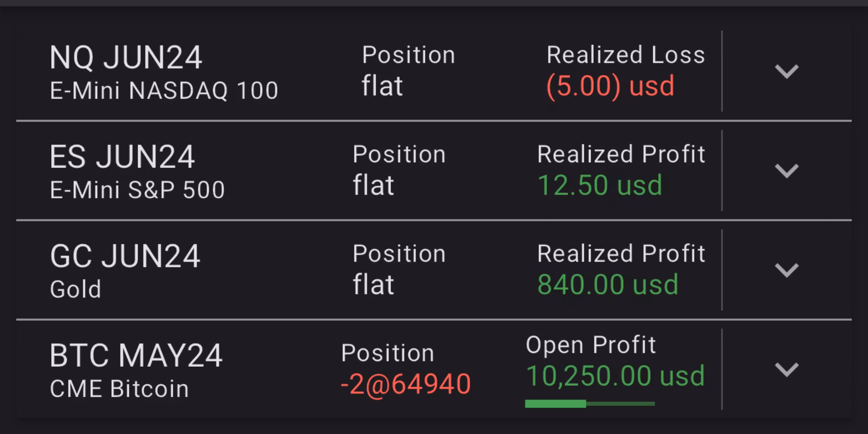Click the 840.00 usd realized profit
The height and width of the screenshot is (434, 868).
(608, 285)
